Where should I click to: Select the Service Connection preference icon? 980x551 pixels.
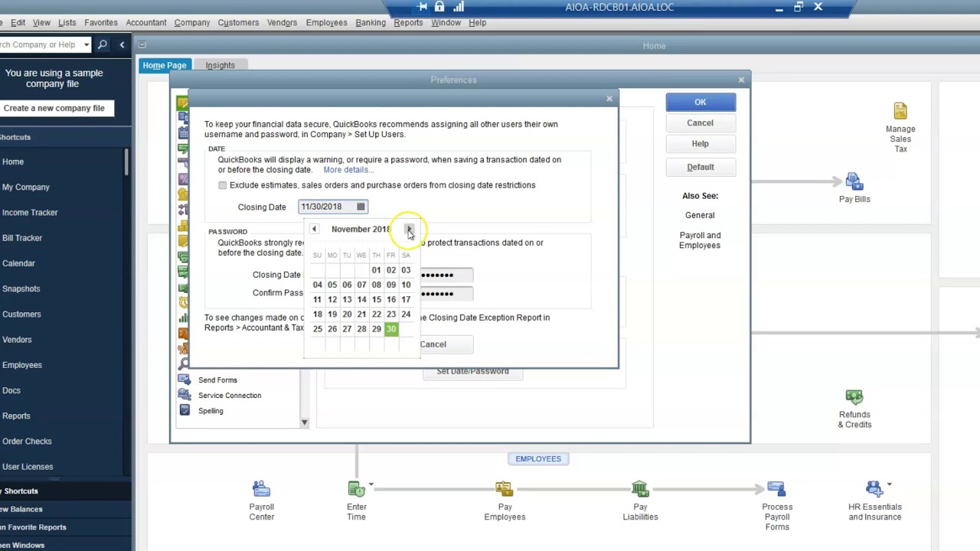184,395
